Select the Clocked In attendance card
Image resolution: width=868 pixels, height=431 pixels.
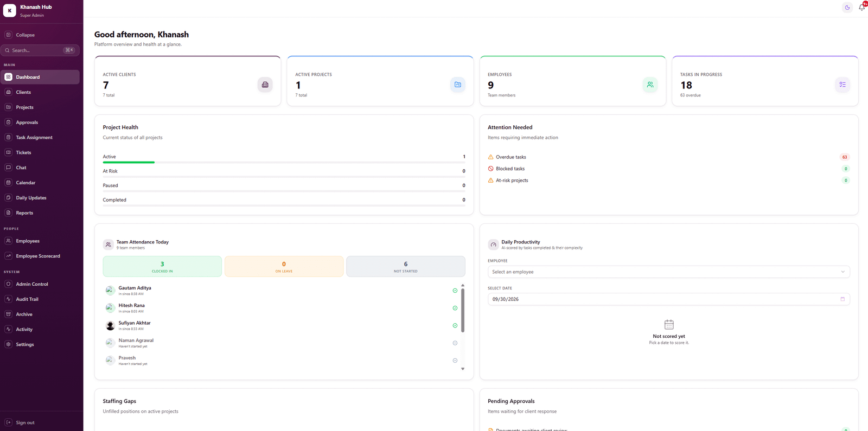162,266
